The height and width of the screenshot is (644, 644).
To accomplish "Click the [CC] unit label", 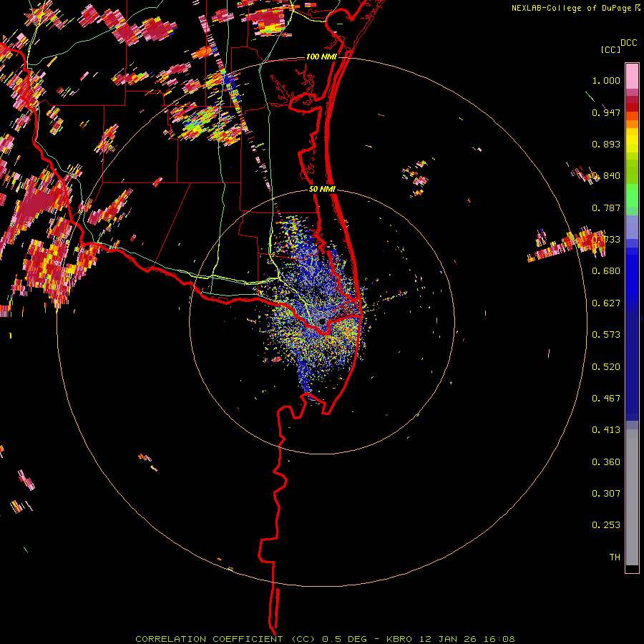I will click(611, 49).
